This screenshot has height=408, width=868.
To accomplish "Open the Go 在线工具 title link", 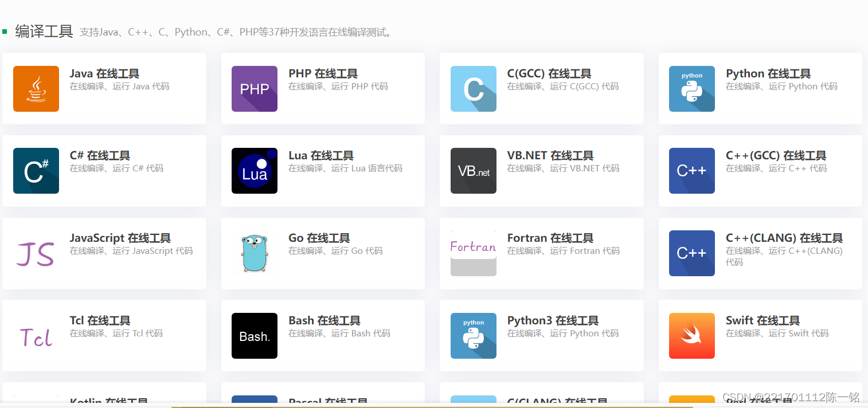I will 319,238.
